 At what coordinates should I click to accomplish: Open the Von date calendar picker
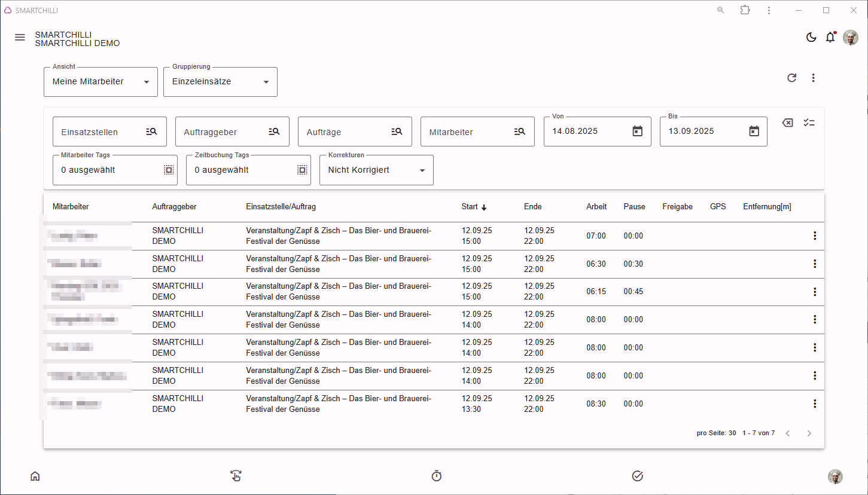[637, 131]
